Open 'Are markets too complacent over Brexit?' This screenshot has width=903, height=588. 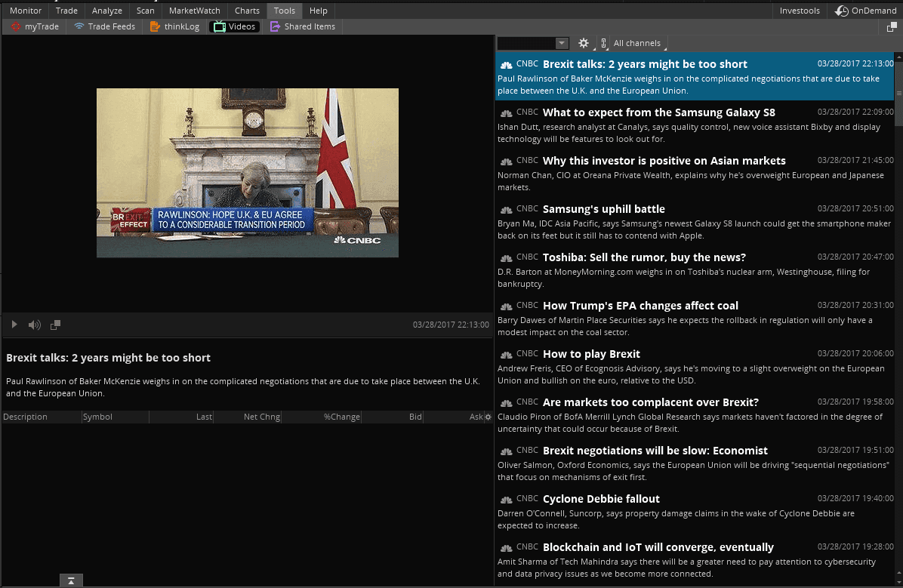pyautogui.click(x=695, y=414)
